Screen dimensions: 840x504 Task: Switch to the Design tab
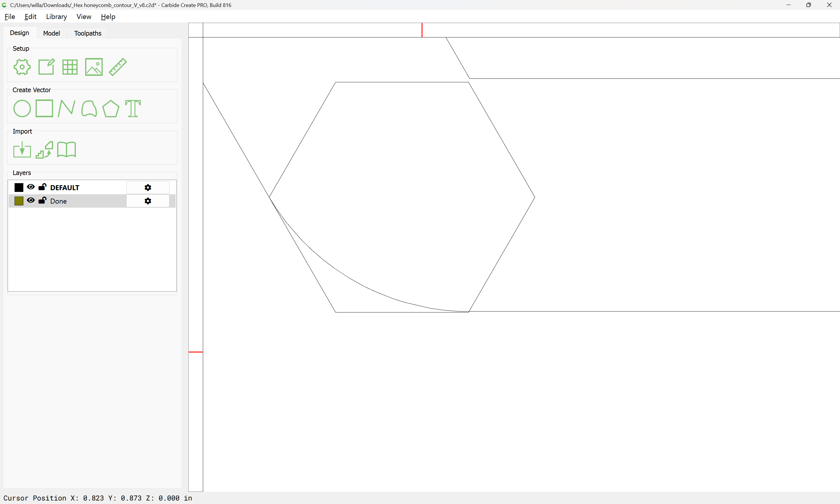[x=20, y=33]
